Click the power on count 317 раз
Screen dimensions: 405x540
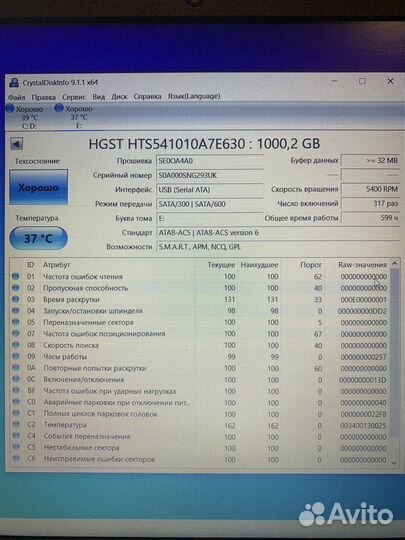pyautogui.click(x=370, y=204)
